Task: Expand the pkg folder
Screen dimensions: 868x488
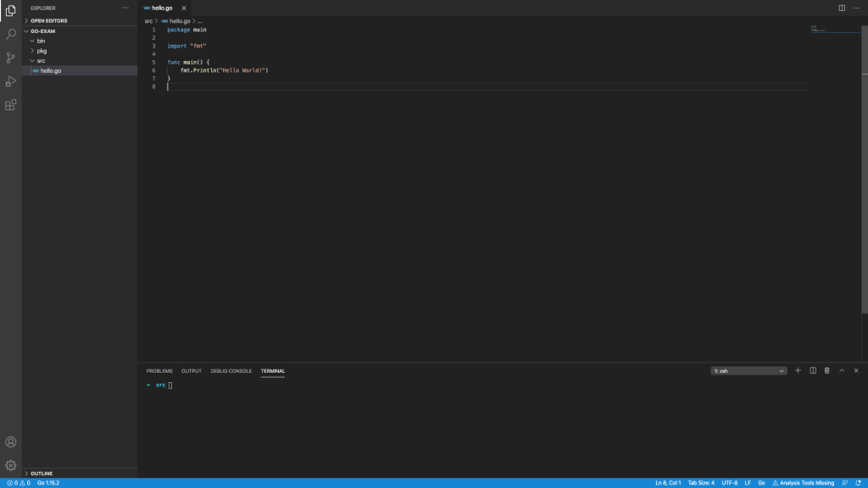Action: tap(42, 51)
